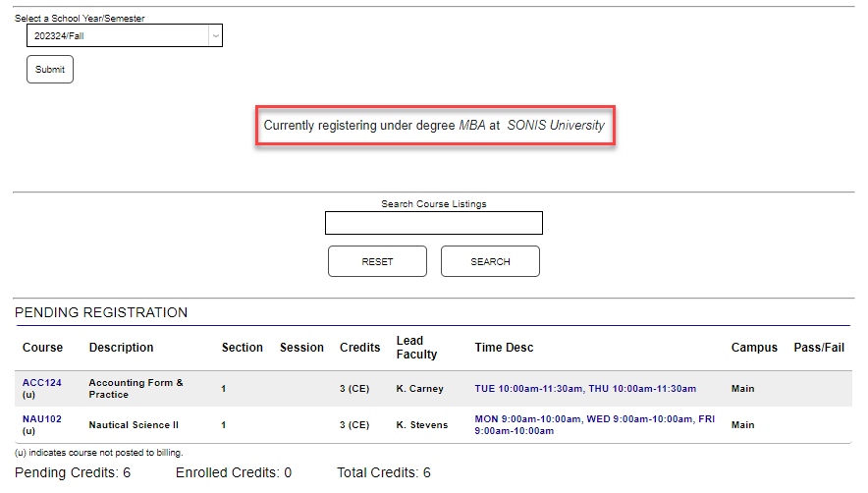Click the SEARCH button
Image resolution: width=868 pixels, height=493 pixels.
point(490,261)
